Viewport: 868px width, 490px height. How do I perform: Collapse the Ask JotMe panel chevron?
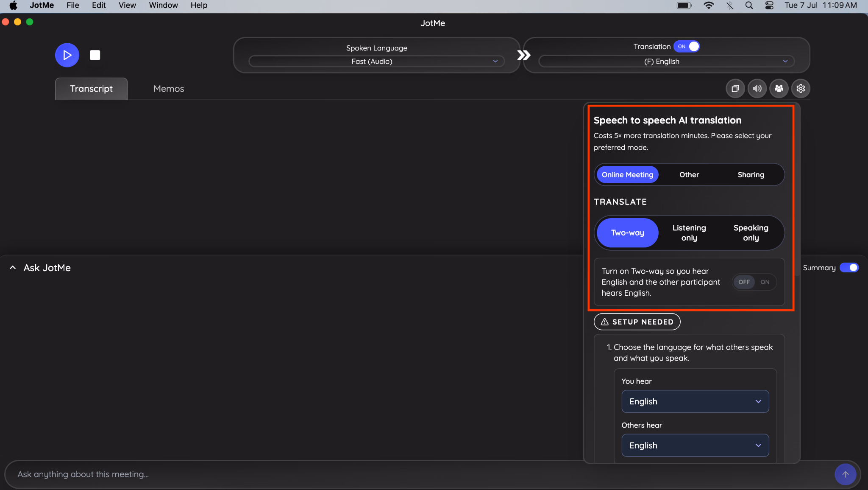tap(13, 268)
